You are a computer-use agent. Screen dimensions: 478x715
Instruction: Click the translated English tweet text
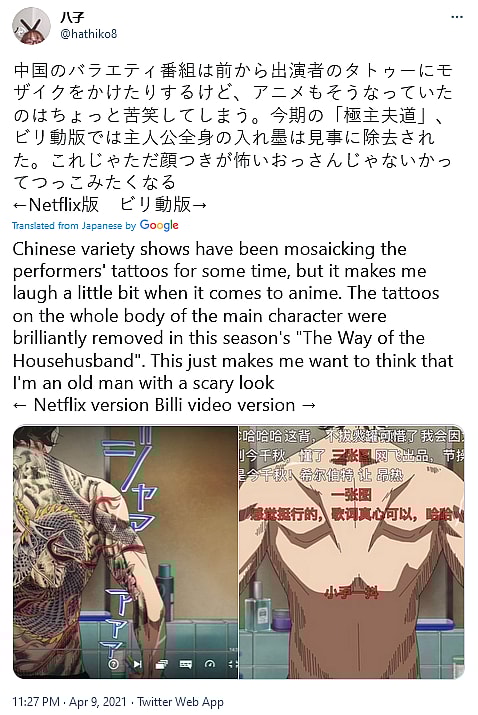(x=233, y=316)
